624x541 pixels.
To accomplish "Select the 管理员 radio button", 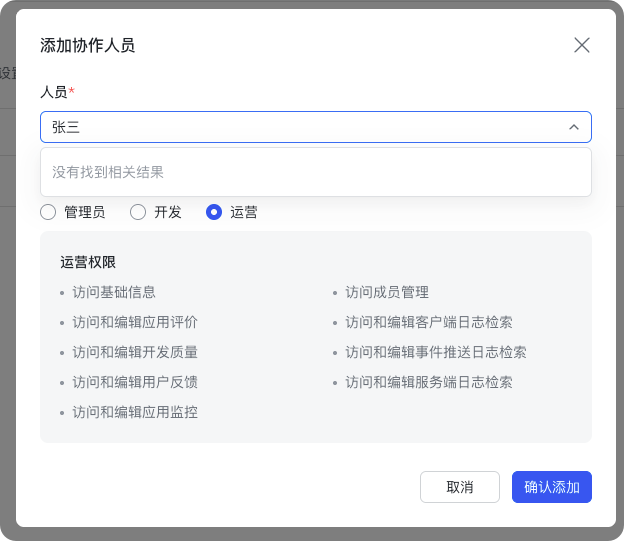I will [x=48, y=212].
